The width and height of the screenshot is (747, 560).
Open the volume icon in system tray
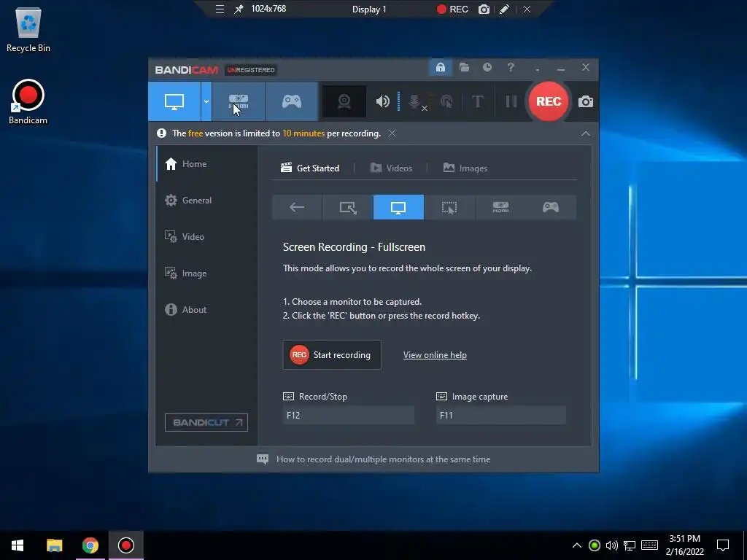(612, 545)
